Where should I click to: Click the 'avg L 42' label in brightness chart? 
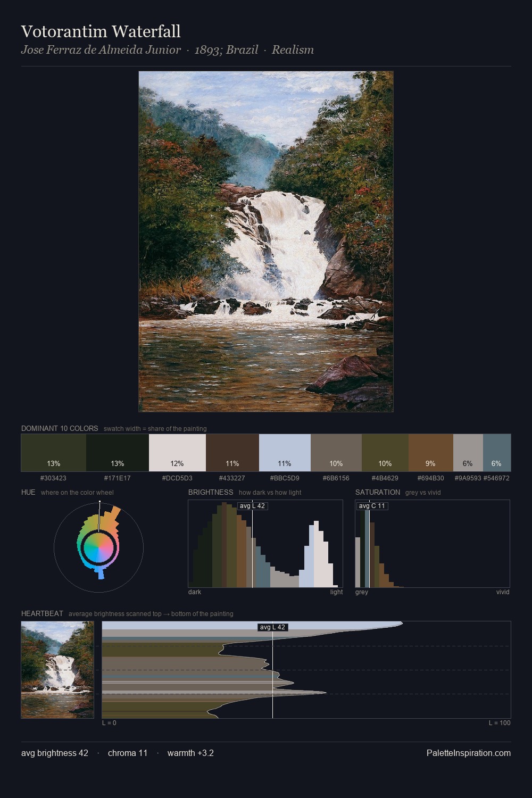tap(252, 506)
